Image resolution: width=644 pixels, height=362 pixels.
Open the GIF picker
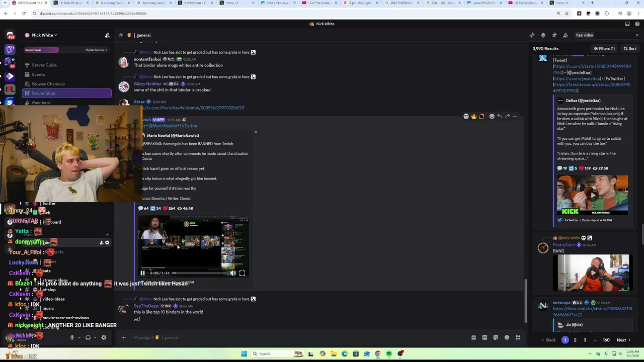pos(485,337)
